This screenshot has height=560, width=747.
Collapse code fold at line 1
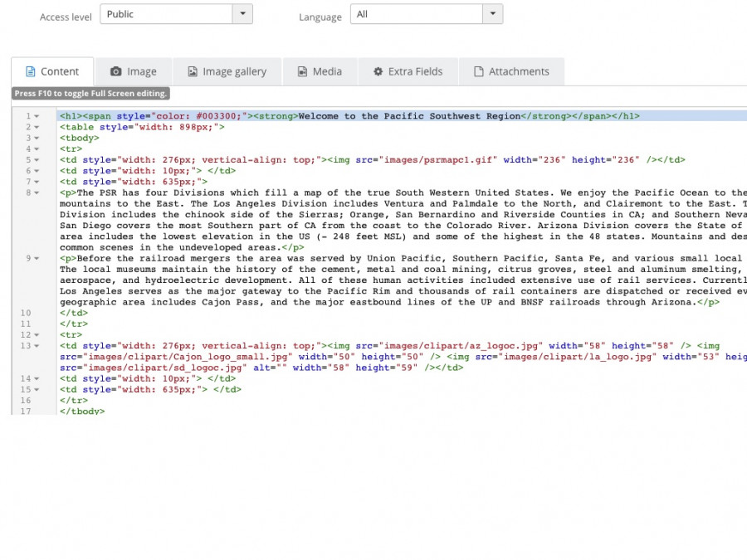(x=37, y=116)
